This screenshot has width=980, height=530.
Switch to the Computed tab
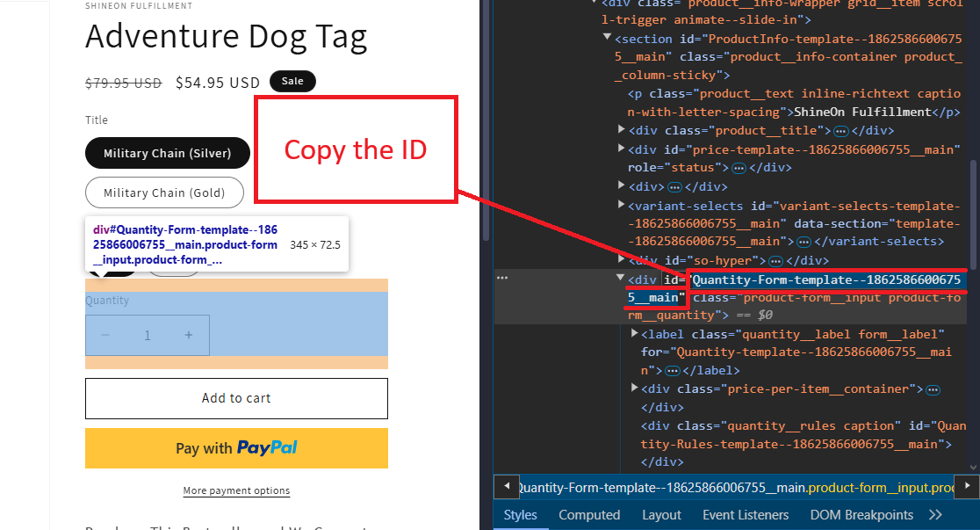tap(588, 515)
